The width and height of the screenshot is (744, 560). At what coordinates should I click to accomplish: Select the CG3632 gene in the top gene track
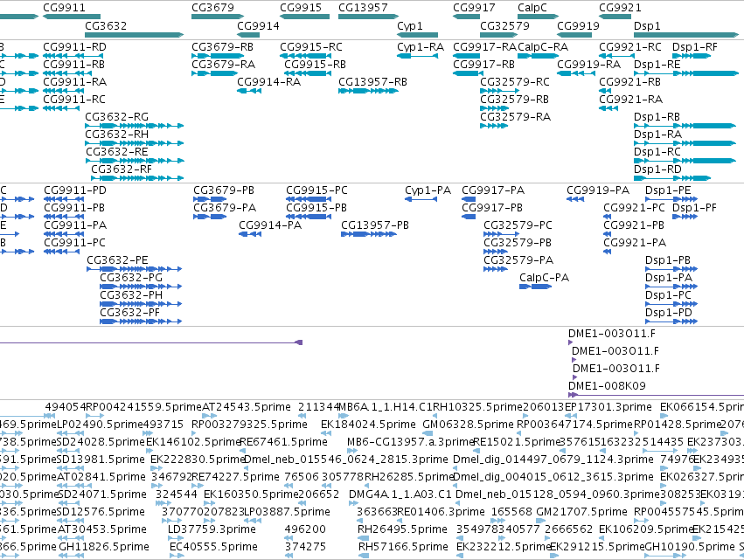[x=135, y=35]
